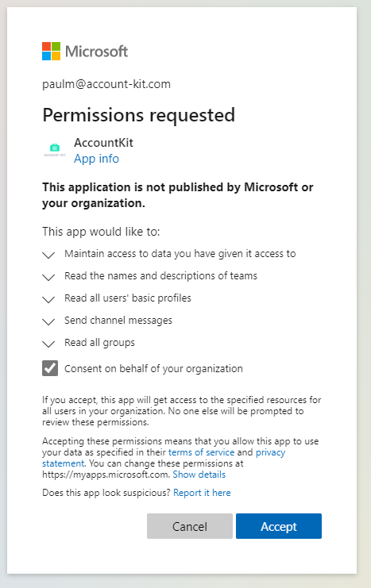Click the Microsoft wordmark text

click(96, 52)
